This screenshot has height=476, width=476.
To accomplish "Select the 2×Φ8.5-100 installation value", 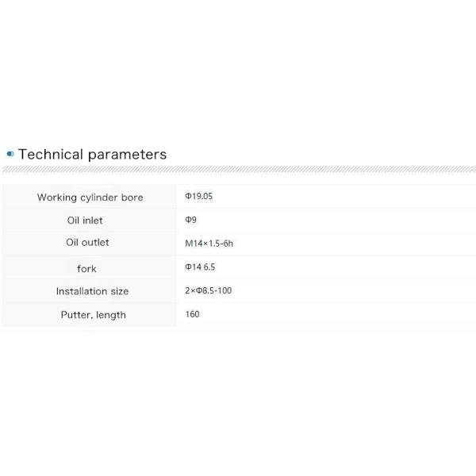I will click(x=208, y=290).
